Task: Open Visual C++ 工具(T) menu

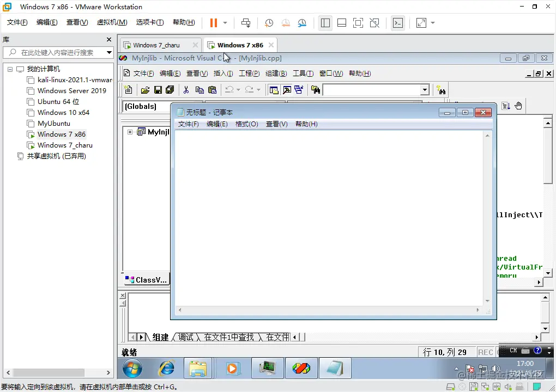Action: [303, 73]
